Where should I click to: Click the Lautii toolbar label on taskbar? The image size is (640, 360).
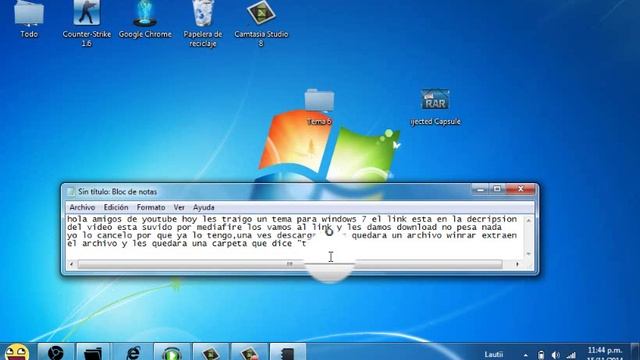click(x=493, y=354)
